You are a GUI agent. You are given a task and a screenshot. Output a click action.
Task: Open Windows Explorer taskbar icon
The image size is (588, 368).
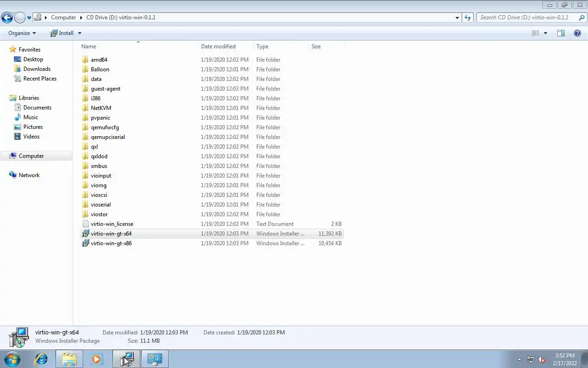point(69,359)
